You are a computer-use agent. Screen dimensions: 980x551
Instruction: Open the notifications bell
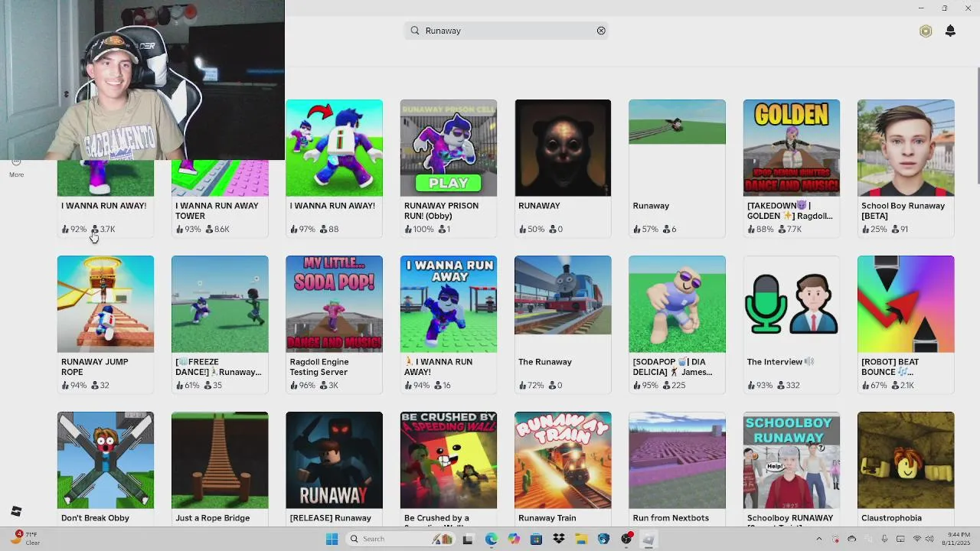950,31
